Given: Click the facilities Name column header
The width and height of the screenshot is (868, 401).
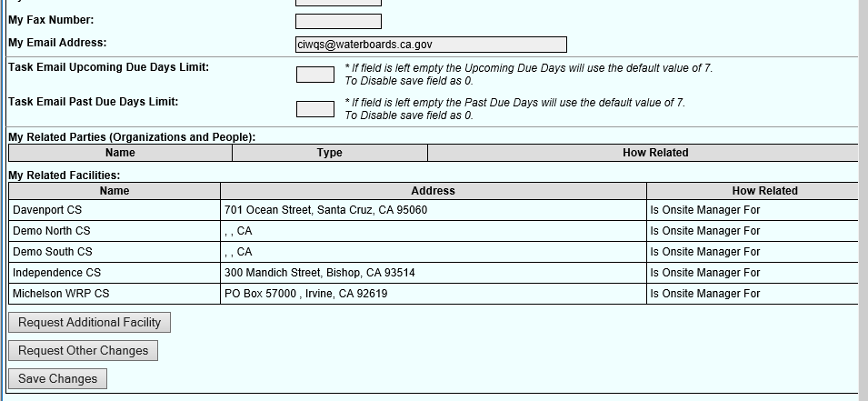Looking at the screenshot, I should click(x=115, y=191).
